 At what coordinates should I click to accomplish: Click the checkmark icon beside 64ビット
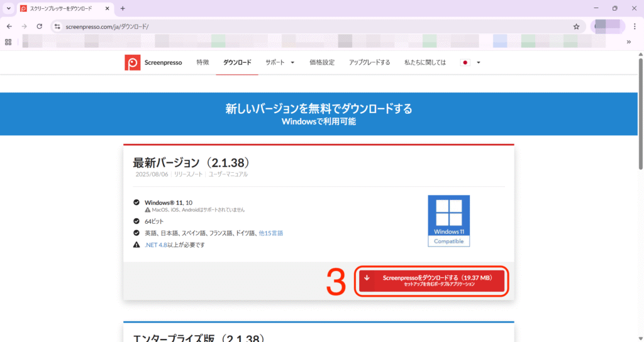[x=136, y=221]
